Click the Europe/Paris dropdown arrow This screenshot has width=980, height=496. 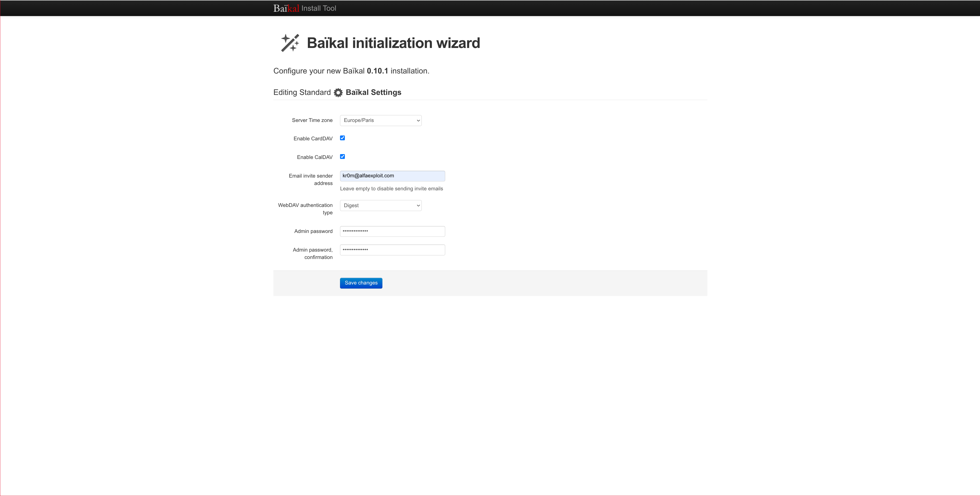tap(418, 121)
